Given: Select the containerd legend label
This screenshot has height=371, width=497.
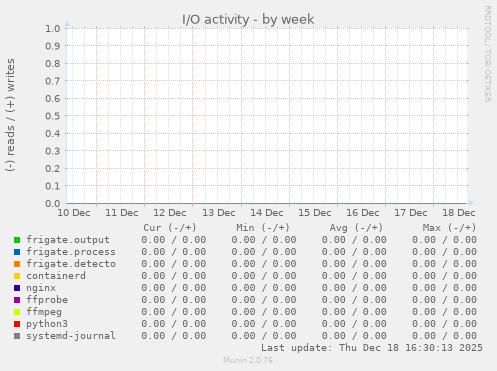Looking at the screenshot, I should coord(56,276).
